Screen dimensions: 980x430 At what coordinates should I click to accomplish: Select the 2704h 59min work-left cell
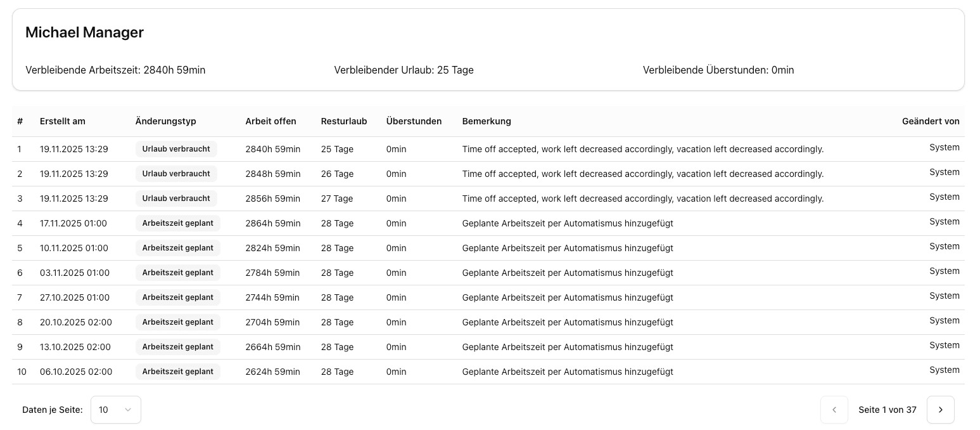(x=273, y=322)
